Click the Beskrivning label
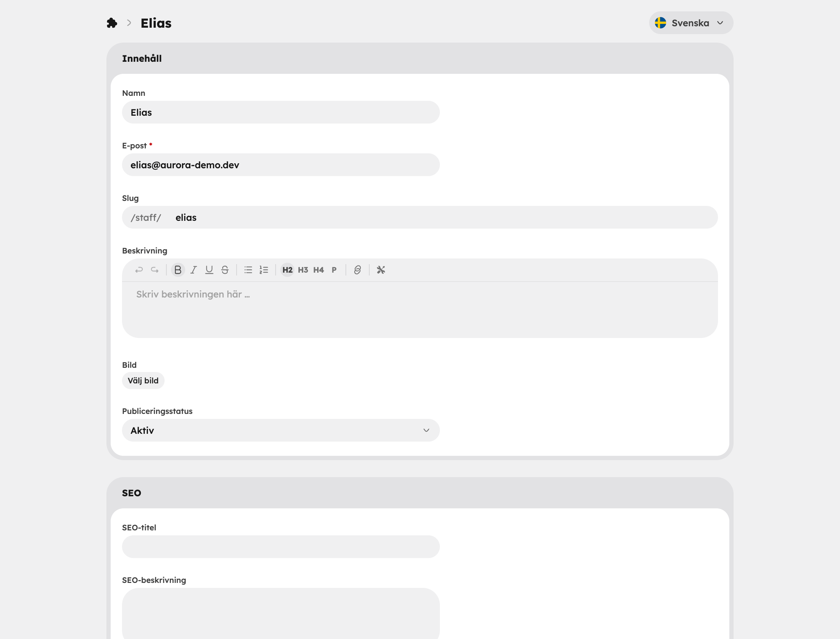This screenshot has height=639, width=840. click(x=144, y=251)
